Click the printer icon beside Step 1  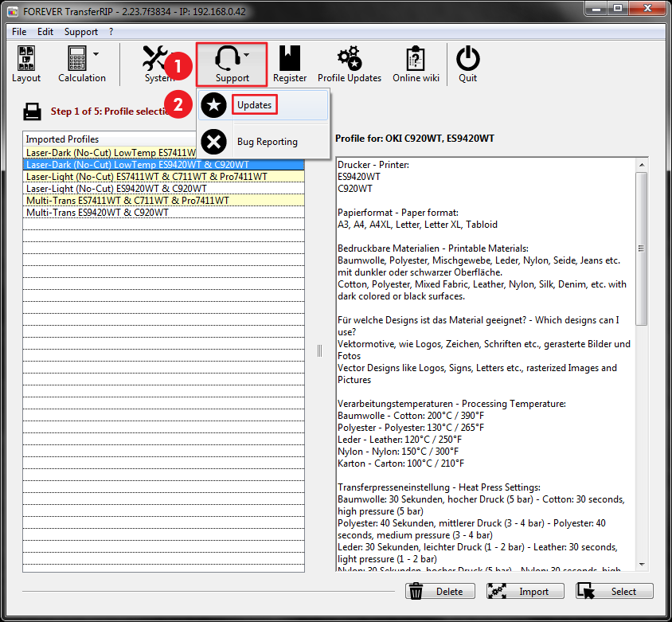click(x=32, y=111)
